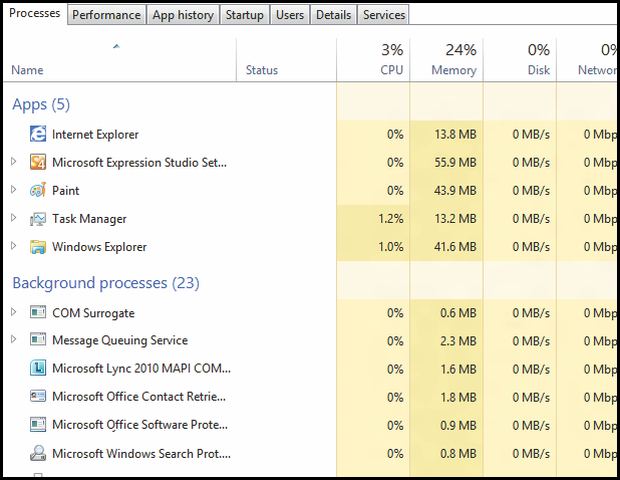
Task: Click the Office Software Protection icon
Action: [38, 424]
